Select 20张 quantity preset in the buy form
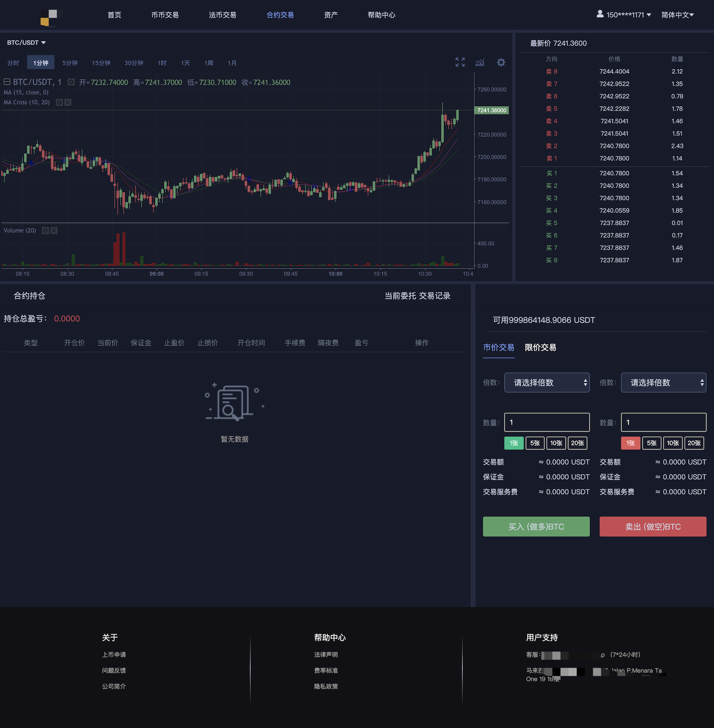This screenshot has width=714, height=728. [578, 443]
